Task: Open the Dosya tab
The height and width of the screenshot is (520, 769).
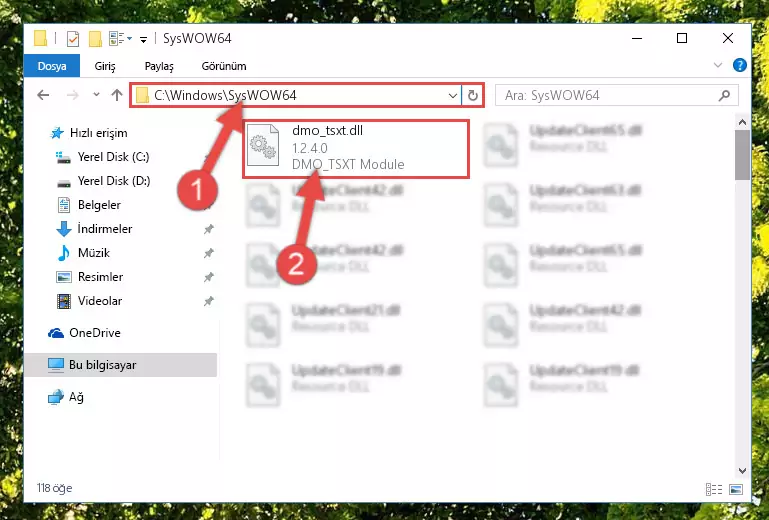Action: (x=52, y=66)
